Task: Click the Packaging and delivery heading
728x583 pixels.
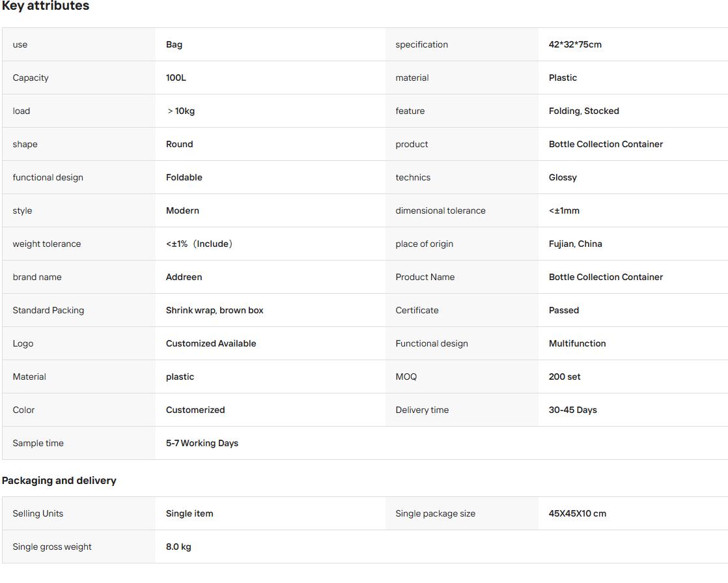Action: click(59, 480)
